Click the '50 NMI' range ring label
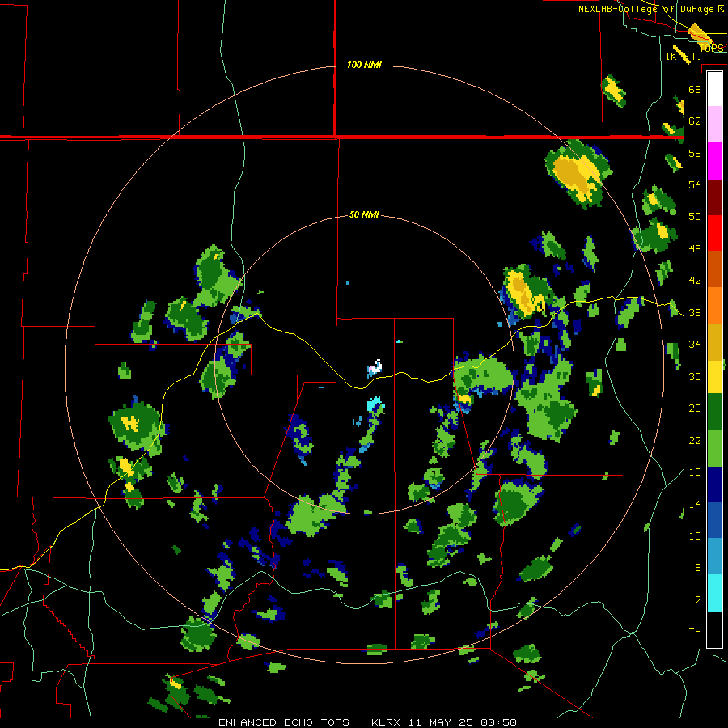 click(x=364, y=214)
